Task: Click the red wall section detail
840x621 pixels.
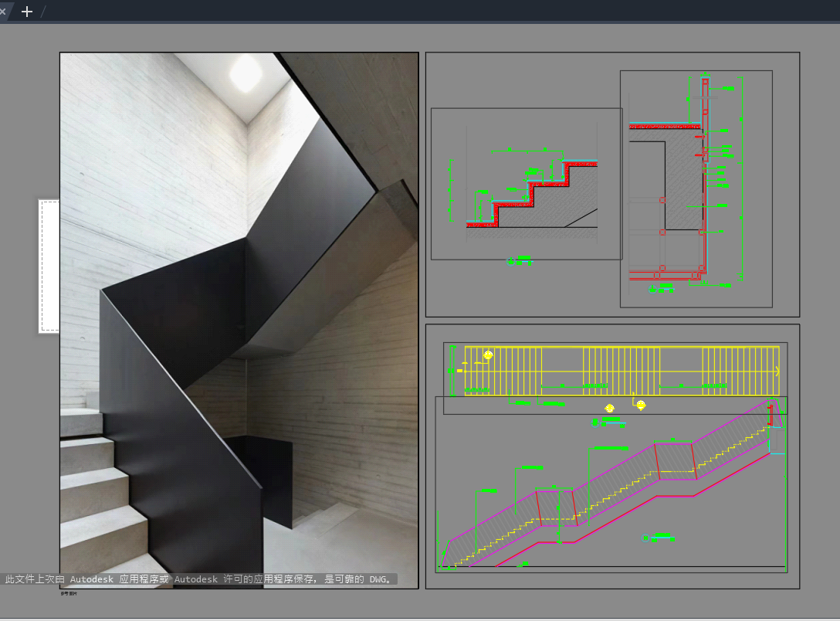Action: point(696,188)
